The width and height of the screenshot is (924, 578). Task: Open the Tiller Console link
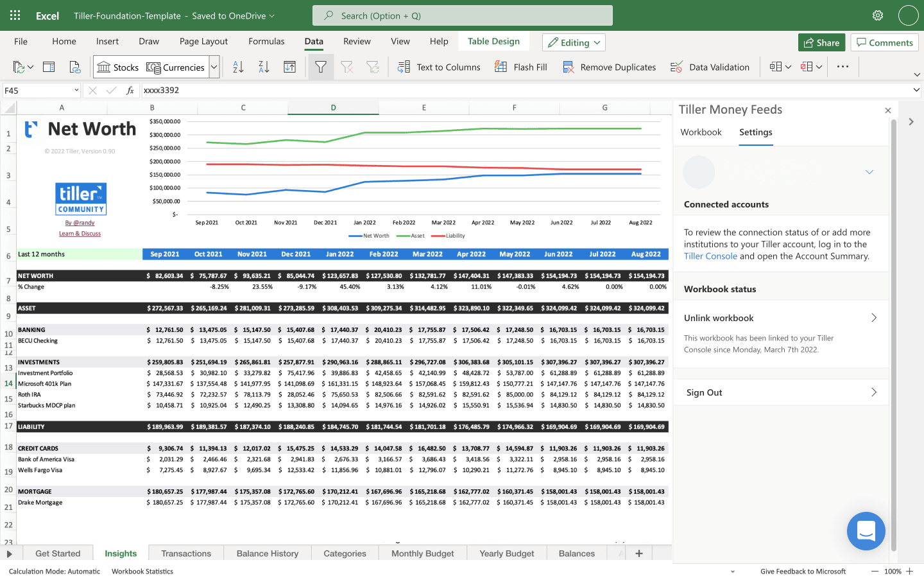(710, 256)
